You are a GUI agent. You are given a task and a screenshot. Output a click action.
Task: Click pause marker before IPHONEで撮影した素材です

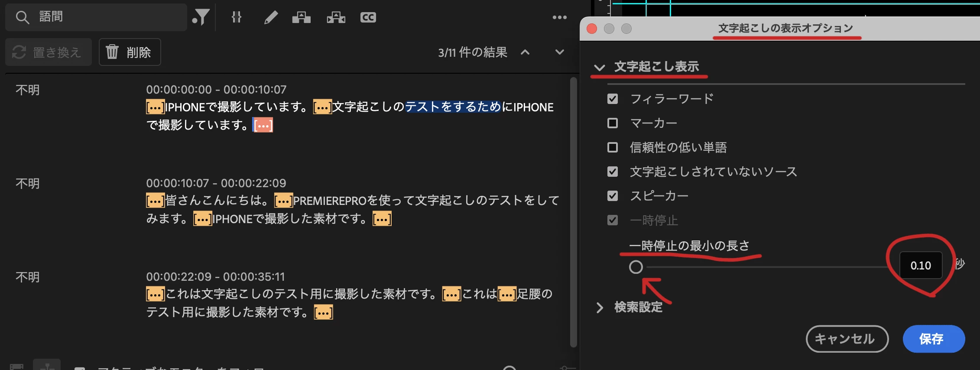203,219
